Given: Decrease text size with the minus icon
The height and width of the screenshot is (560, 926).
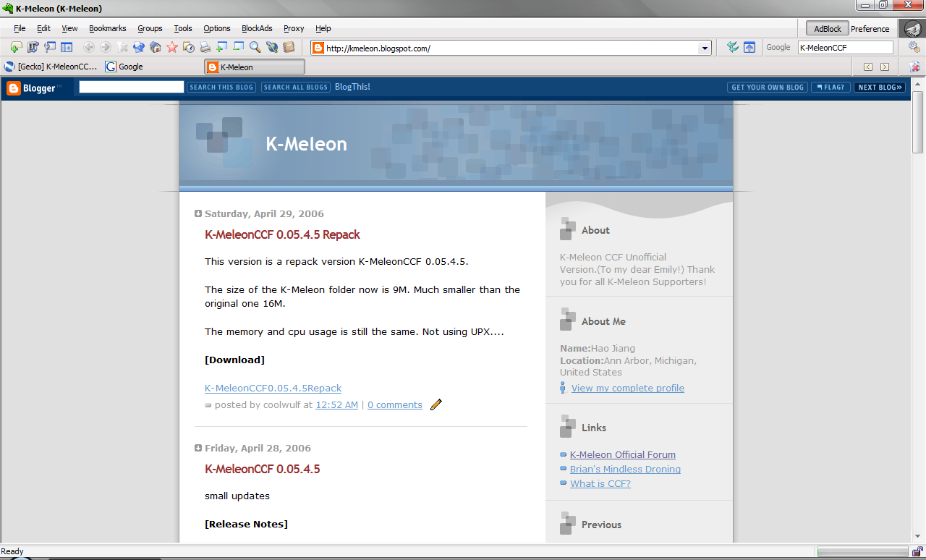Looking at the screenshot, I should pyautogui.click(x=238, y=47).
